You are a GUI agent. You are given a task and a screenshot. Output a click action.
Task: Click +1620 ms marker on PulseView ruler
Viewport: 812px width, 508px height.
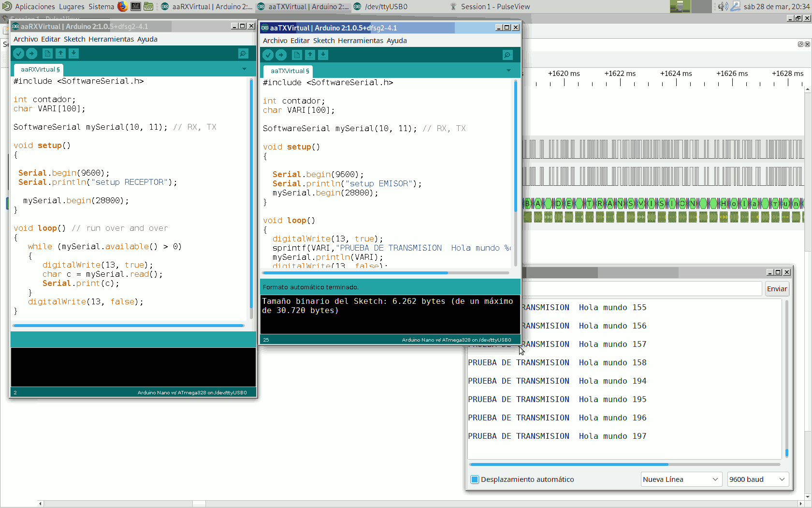[564, 74]
